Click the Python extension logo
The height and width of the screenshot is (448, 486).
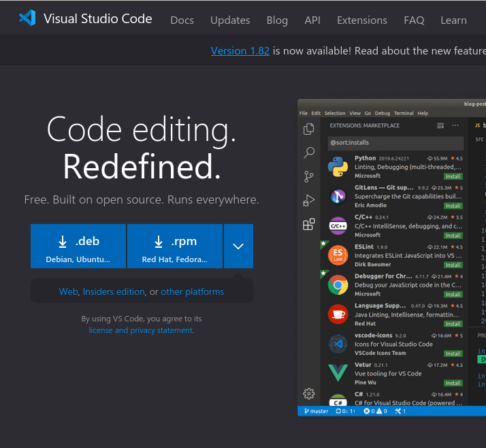tap(338, 167)
